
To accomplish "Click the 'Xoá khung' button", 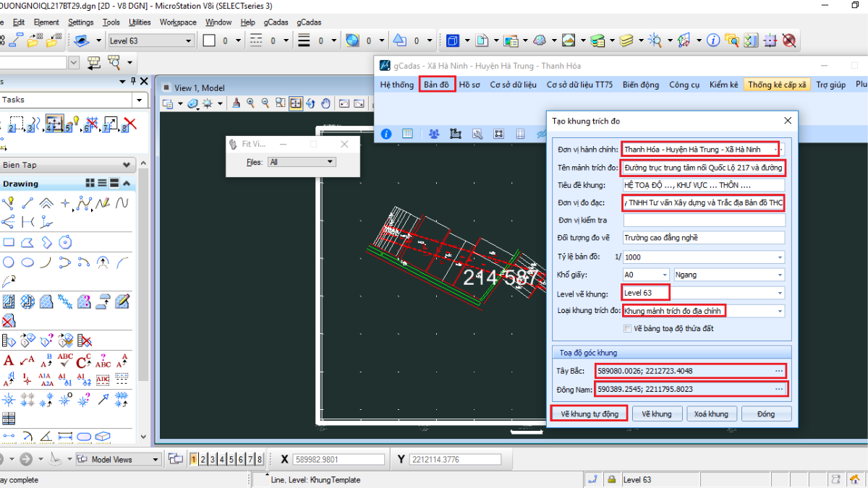I will [711, 414].
